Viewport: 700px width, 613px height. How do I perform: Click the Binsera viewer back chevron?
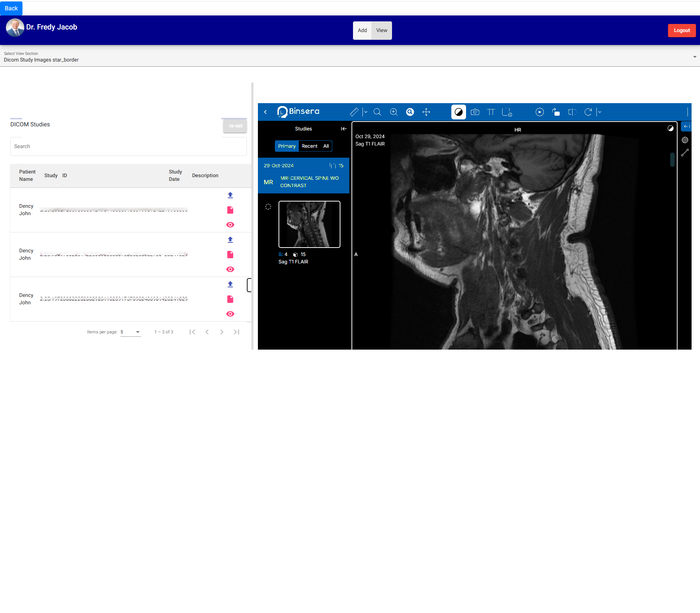(x=265, y=112)
